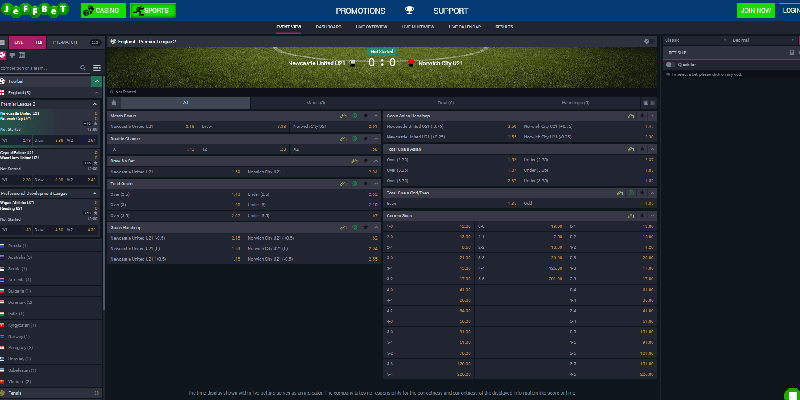
Task: Toggle the Quick Bet switch
Action: (670, 65)
